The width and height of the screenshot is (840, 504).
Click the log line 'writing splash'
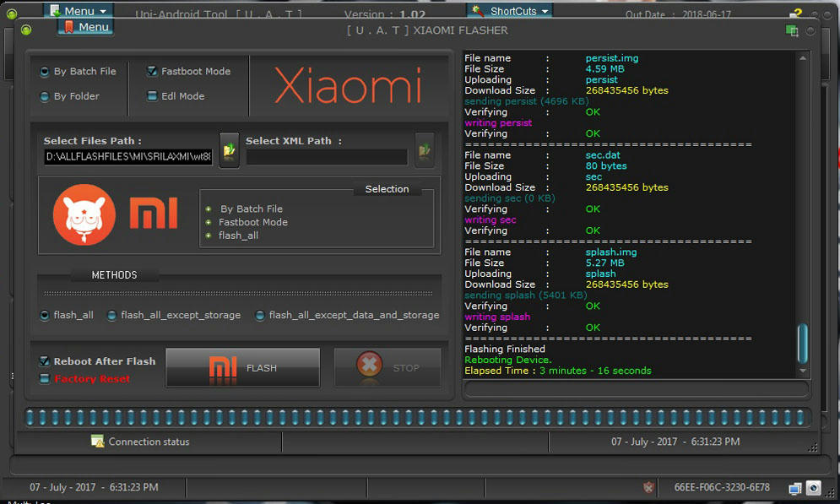click(x=497, y=317)
